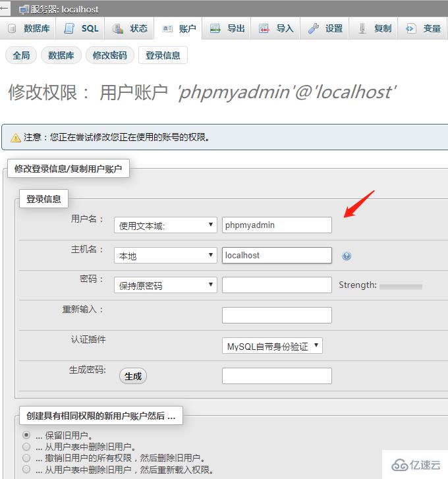The height and width of the screenshot is (479, 448).
Task: Click the 导入 import icon
Action: (x=264, y=29)
